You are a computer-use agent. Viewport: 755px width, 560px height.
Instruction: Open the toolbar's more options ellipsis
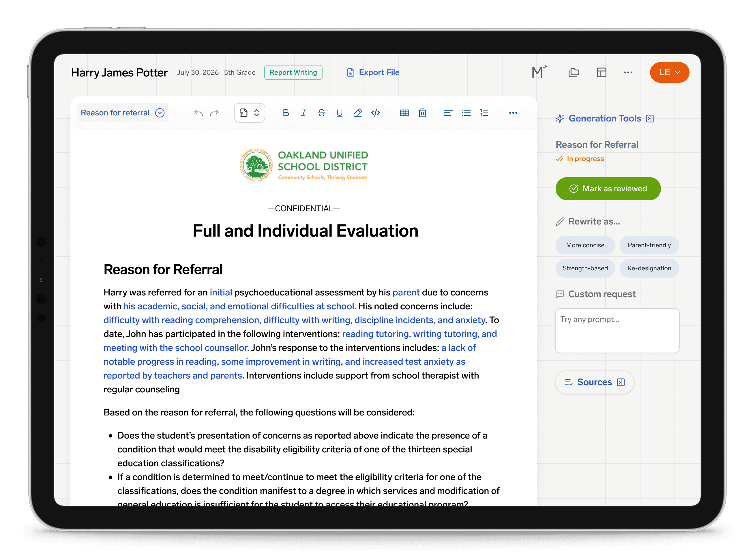coord(513,113)
